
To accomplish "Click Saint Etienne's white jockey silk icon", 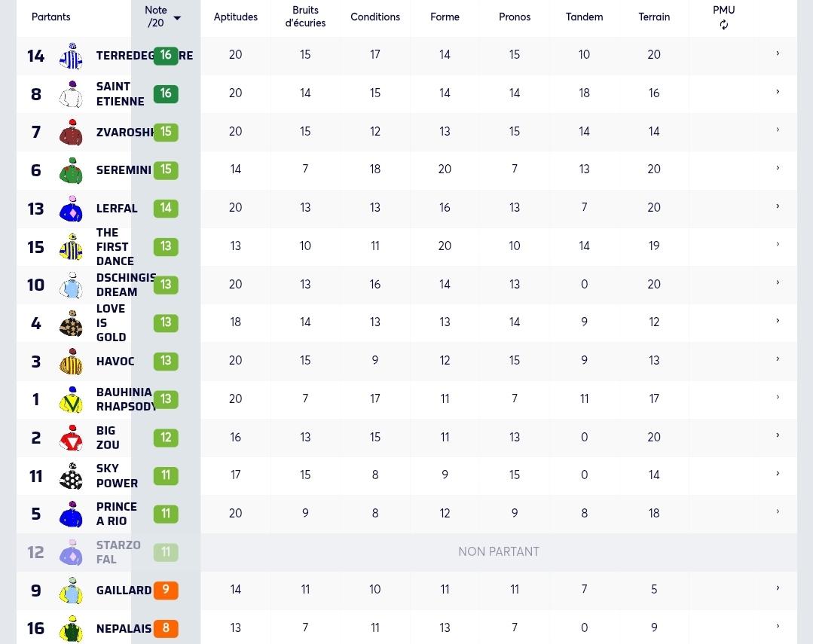I will [x=71, y=94].
